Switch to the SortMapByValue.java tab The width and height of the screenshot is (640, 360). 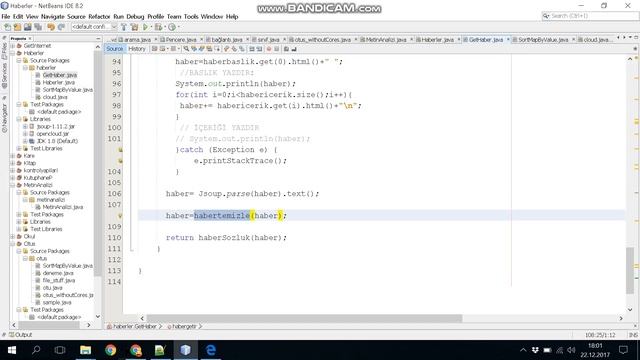click(x=543, y=40)
